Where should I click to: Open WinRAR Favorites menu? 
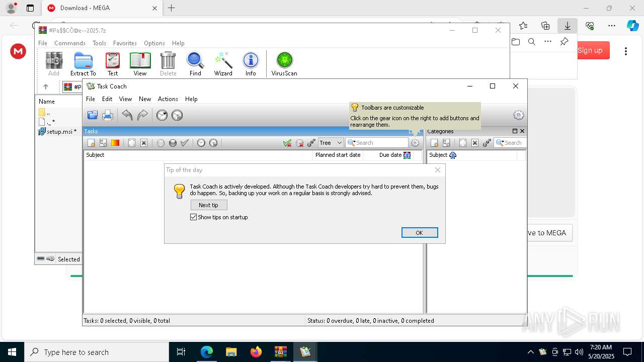125,43
